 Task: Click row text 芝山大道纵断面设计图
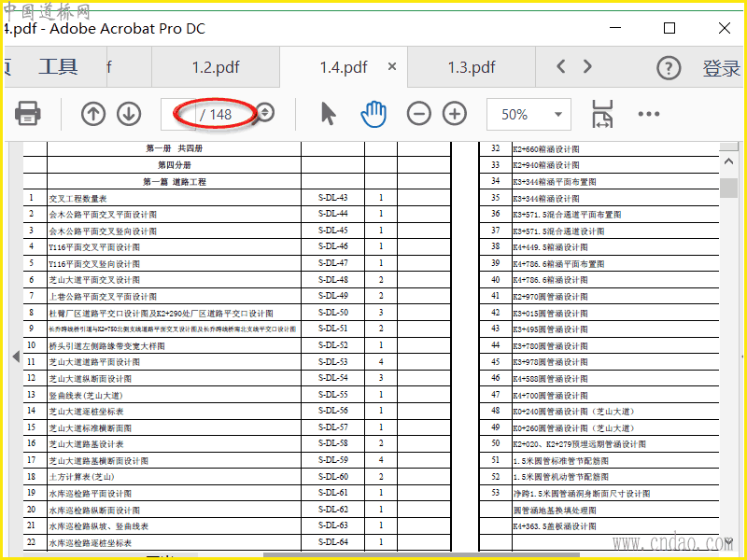point(90,379)
